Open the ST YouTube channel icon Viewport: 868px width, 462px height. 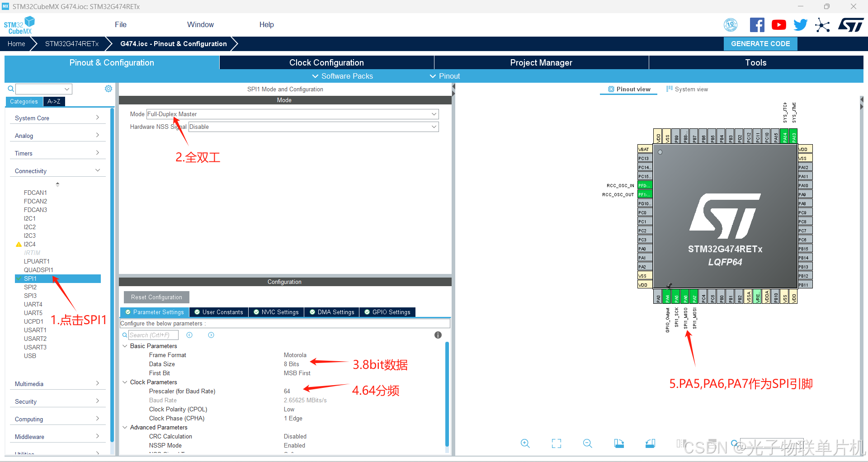[778, 25]
